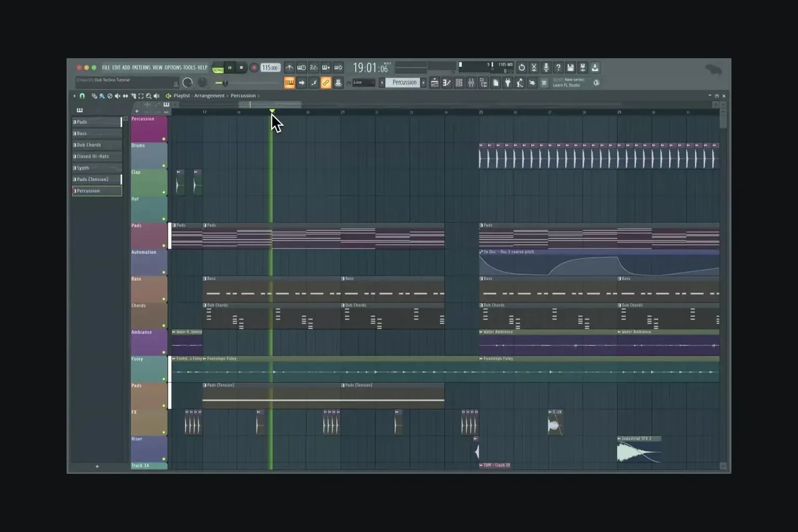
Task: Open the Line snap dropdown
Action: 364,83
